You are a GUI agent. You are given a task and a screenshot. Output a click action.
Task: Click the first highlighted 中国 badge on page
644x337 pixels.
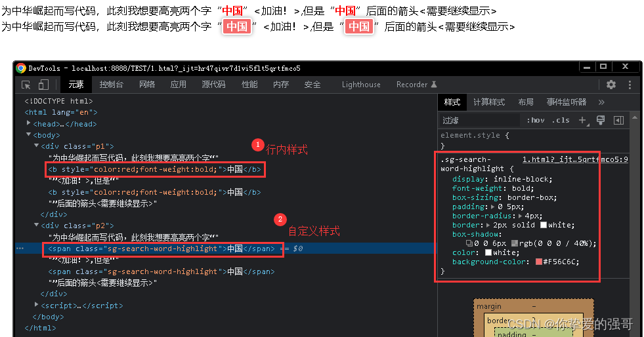point(236,27)
